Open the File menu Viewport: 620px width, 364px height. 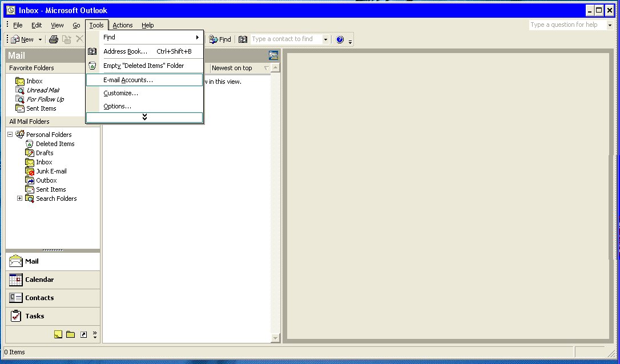18,25
